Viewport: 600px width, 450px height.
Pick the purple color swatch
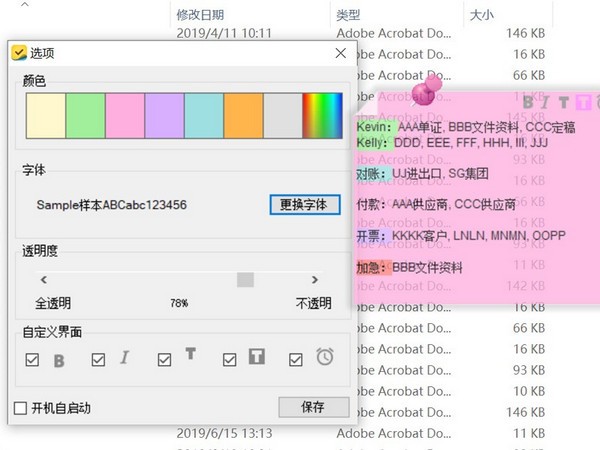[164, 115]
